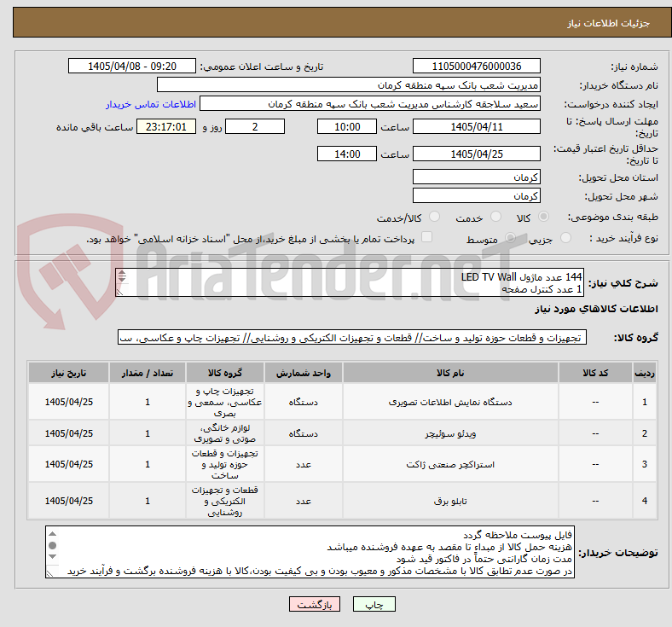The height and width of the screenshot is (627, 672).
Task: Click the buyer notes scroll down arrow
Action: (52, 557)
